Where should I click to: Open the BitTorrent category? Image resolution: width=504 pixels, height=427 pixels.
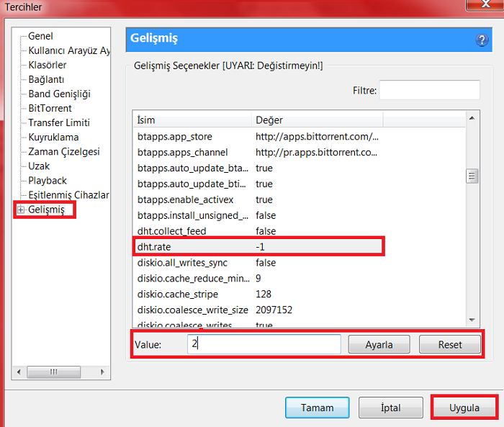[50, 108]
